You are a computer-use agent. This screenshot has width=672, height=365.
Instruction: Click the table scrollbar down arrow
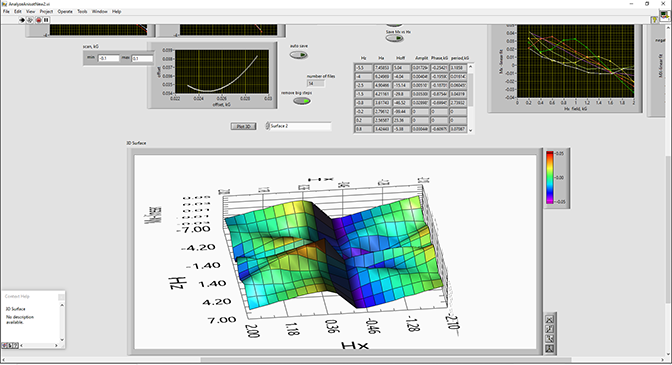pyautogui.click(x=471, y=130)
